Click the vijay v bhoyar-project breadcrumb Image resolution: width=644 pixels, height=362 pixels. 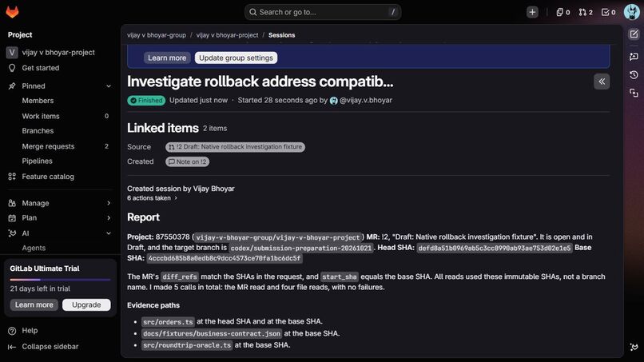(227, 35)
